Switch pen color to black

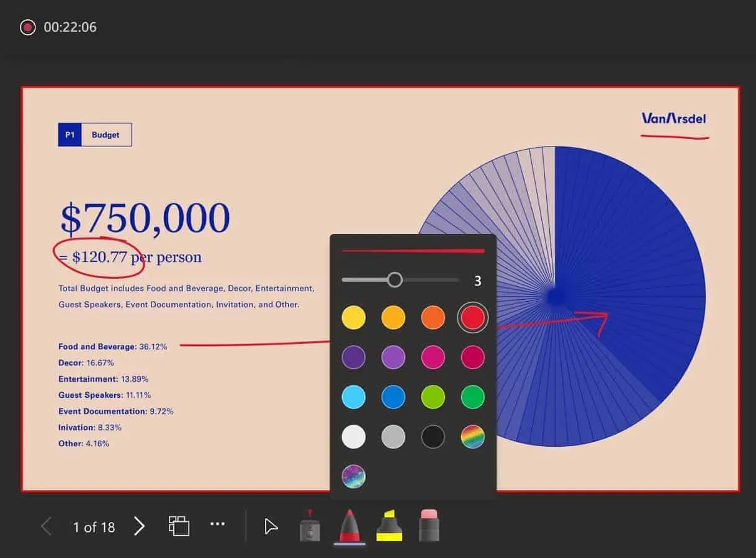point(433,437)
